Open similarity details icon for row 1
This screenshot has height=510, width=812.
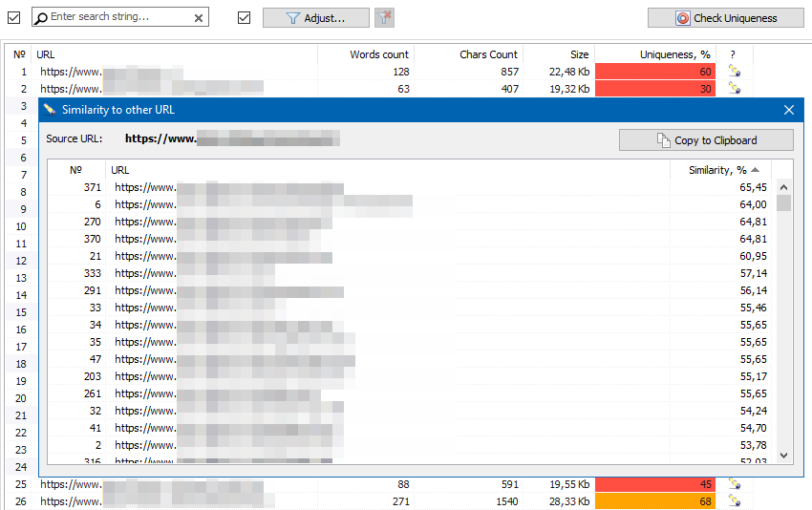click(x=733, y=72)
